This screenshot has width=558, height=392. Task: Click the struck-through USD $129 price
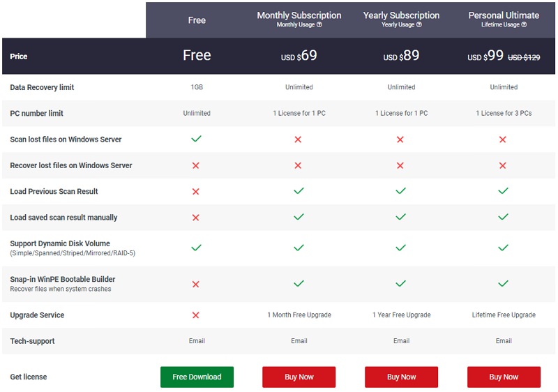click(524, 57)
